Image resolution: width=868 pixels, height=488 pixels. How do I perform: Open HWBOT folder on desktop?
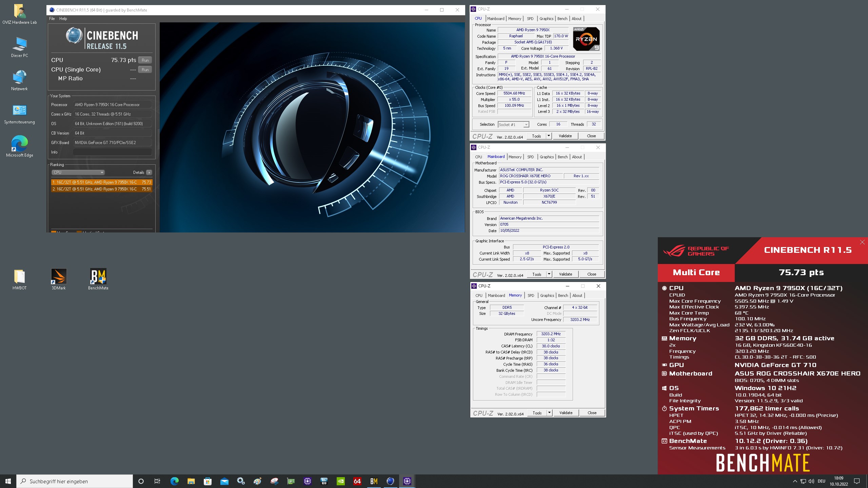point(19,280)
